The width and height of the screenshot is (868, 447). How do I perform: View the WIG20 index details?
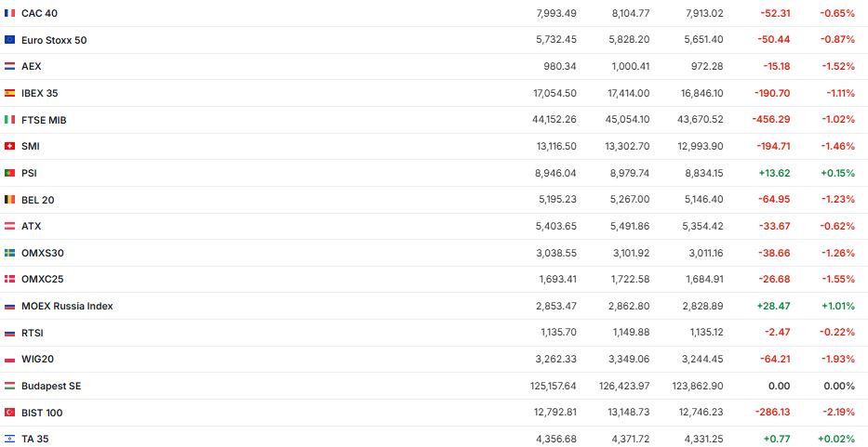point(38,359)
